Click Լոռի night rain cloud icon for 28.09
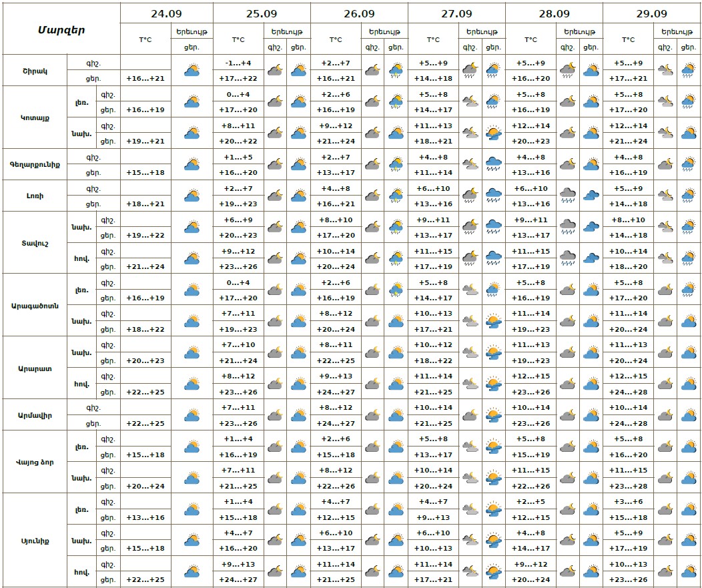 pyautogui.click(x=568, y=195)
